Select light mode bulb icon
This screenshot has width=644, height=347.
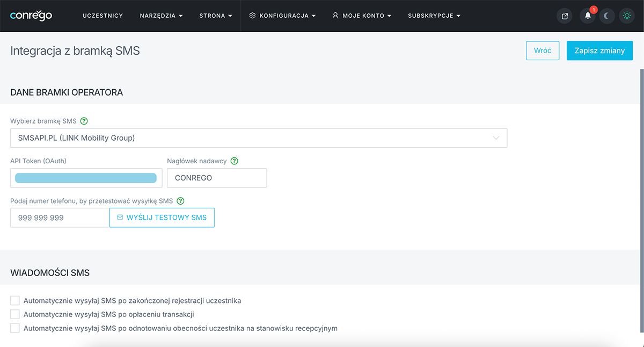[626, 16]
